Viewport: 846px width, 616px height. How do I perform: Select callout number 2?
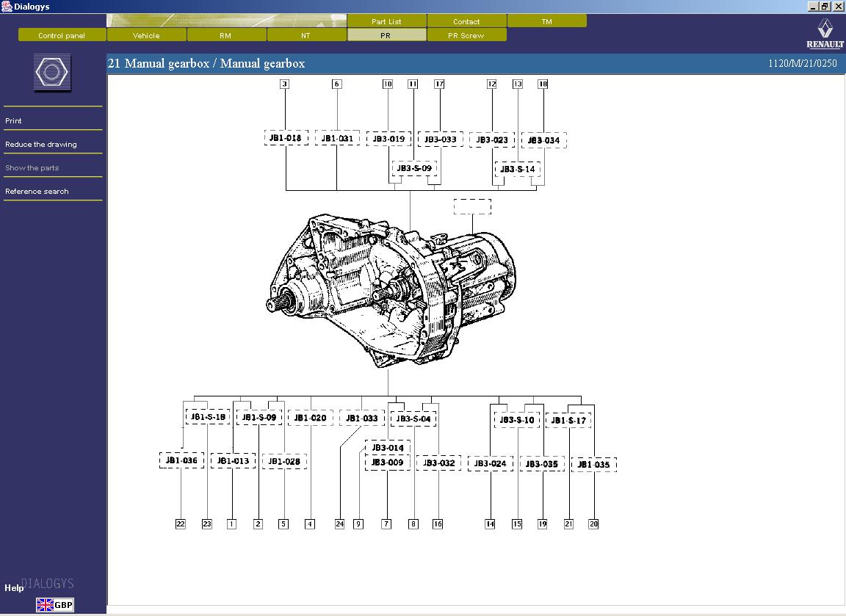(x=258, y=523)
